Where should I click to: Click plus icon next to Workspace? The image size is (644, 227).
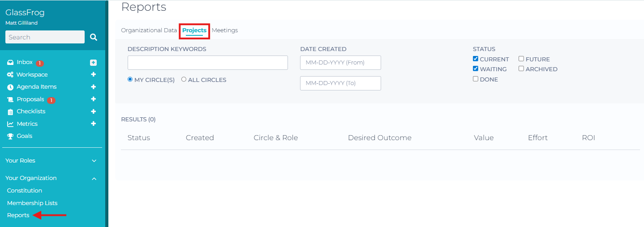[x=93, y=75]
